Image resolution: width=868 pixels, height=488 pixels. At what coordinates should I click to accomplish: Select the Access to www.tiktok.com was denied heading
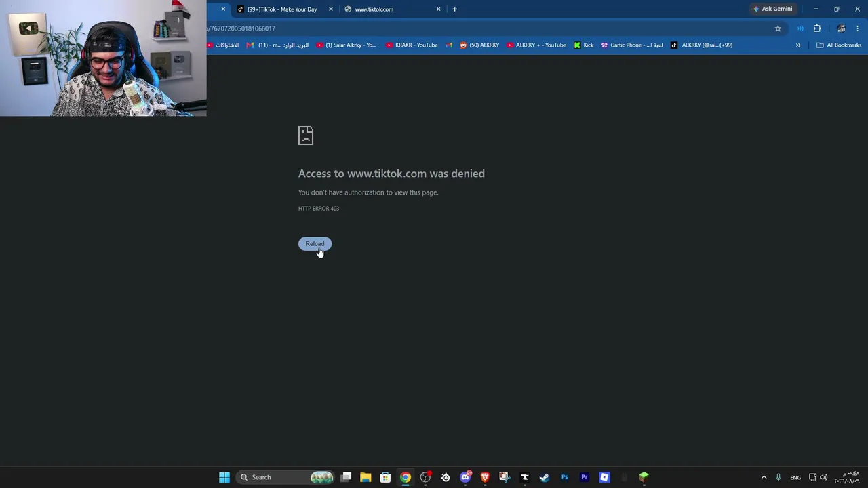pos(391,174)
